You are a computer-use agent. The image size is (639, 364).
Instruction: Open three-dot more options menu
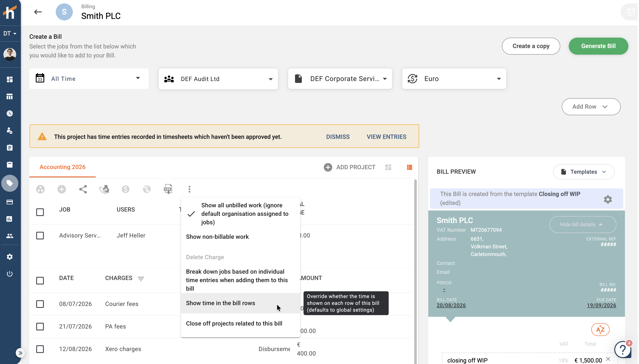[x=189, y=189]
